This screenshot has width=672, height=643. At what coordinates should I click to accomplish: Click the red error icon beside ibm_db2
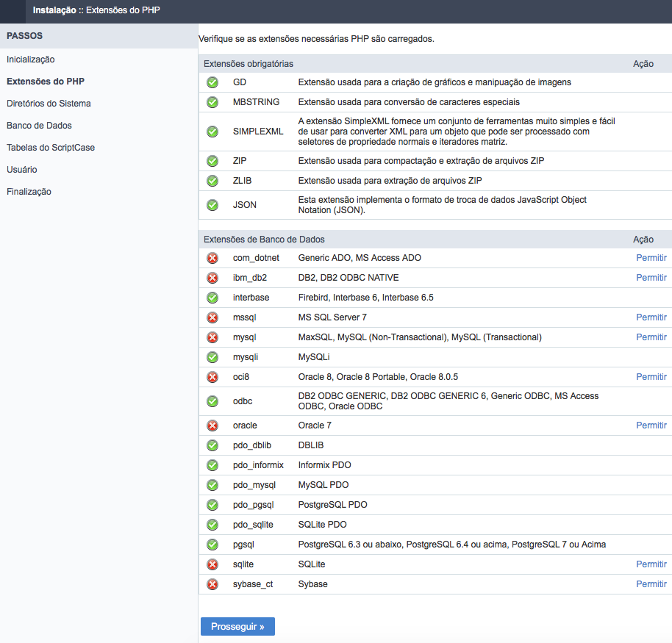pos(212,278)
